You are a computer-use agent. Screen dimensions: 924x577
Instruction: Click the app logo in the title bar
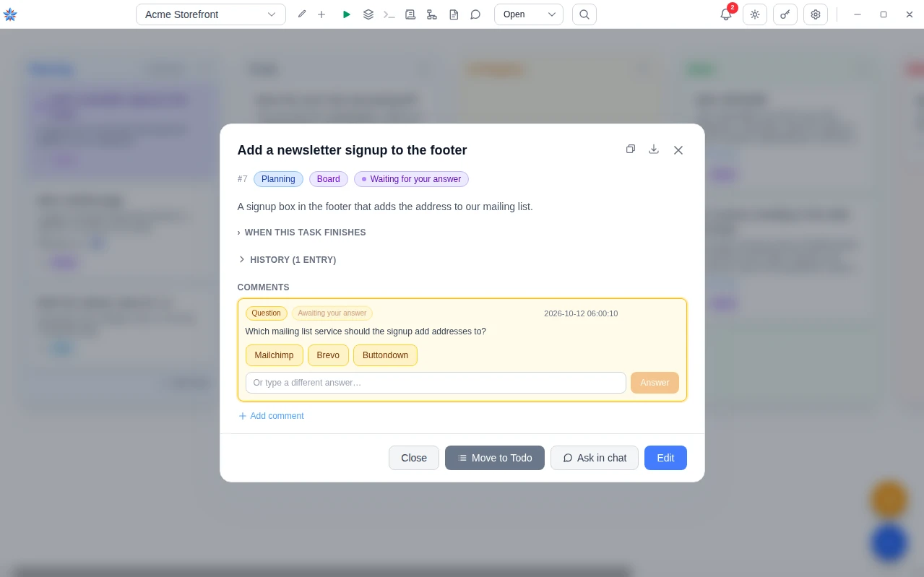click(10, 14)
